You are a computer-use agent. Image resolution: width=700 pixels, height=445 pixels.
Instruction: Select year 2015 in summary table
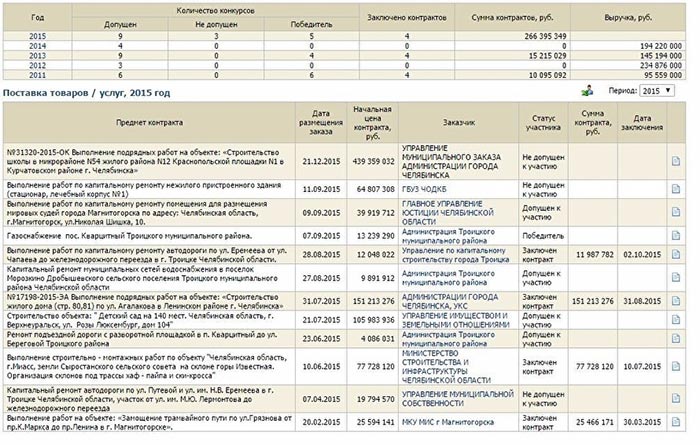(x=38, y=36)
